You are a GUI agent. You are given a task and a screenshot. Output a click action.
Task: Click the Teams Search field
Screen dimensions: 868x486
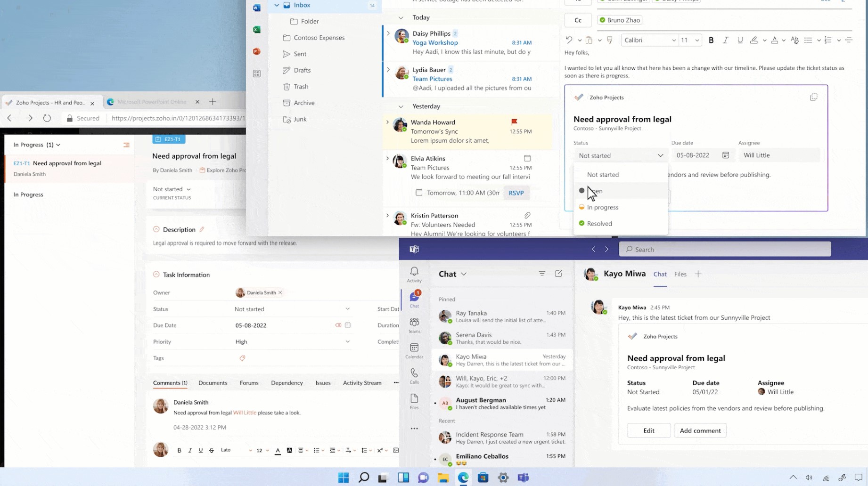click(x=725, y=250)
